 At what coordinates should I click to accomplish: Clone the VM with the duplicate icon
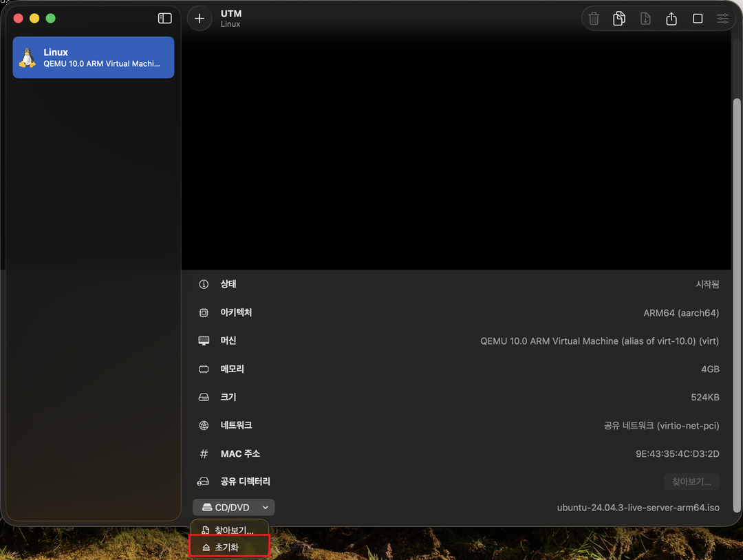click(619, 19)
